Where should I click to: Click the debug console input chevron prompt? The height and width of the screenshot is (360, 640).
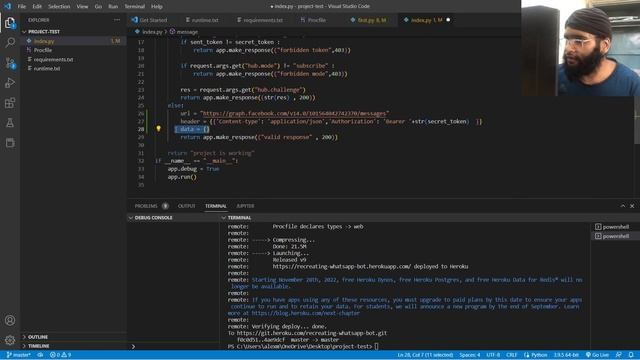[x=133, y=346]
